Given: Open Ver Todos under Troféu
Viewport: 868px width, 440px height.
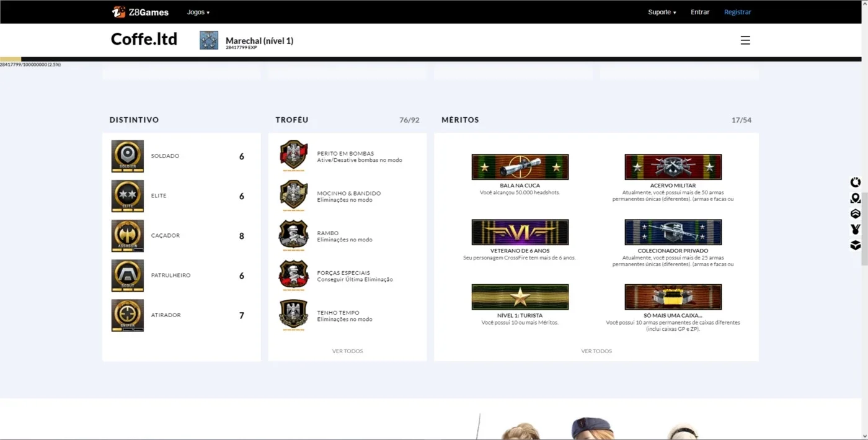Looking at the screenshot, I should [348, 351].
